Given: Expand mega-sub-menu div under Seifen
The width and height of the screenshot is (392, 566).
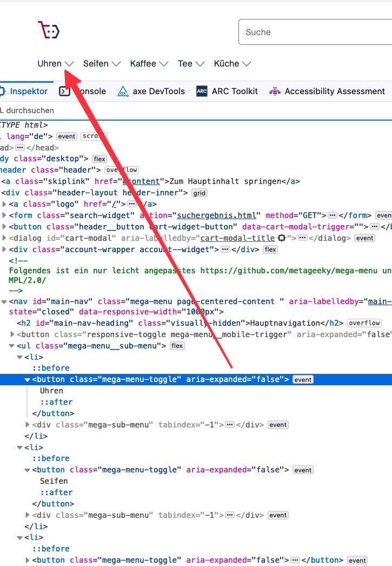Looking at the screenshot, I should point(28,515).
